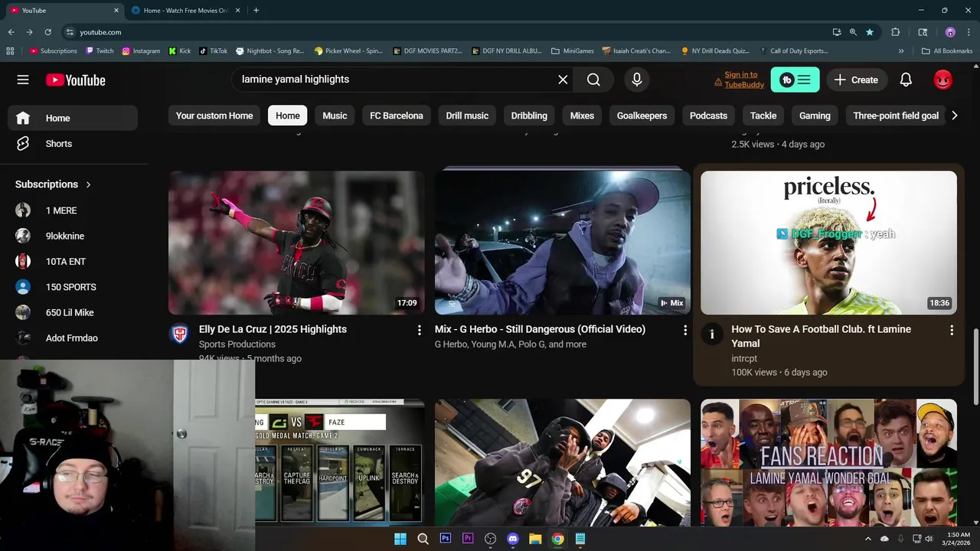Select the Goalkeepers chip

coord(642,116)
